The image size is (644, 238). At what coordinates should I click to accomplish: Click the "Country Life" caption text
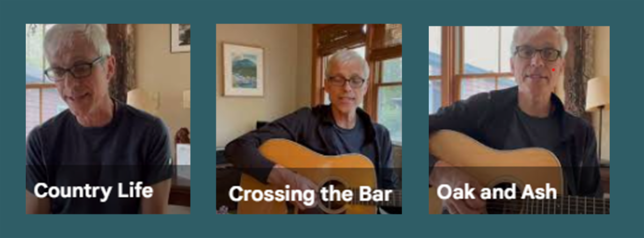click(x=93, y=191)
